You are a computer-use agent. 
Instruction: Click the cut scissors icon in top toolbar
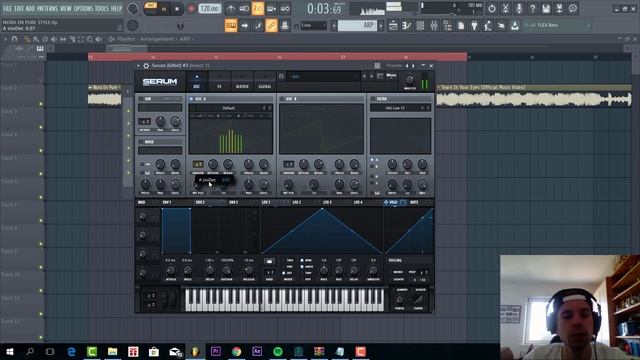505,8
